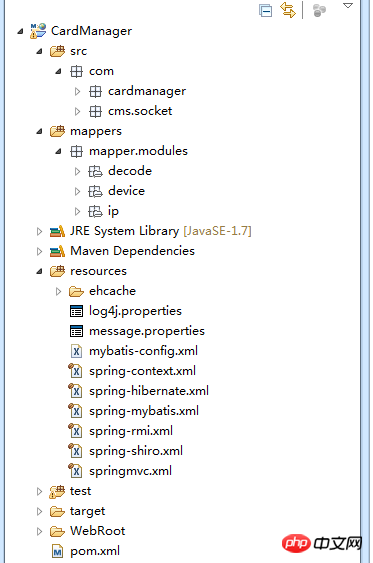Expand the decode package

click(x=77, y=172)
